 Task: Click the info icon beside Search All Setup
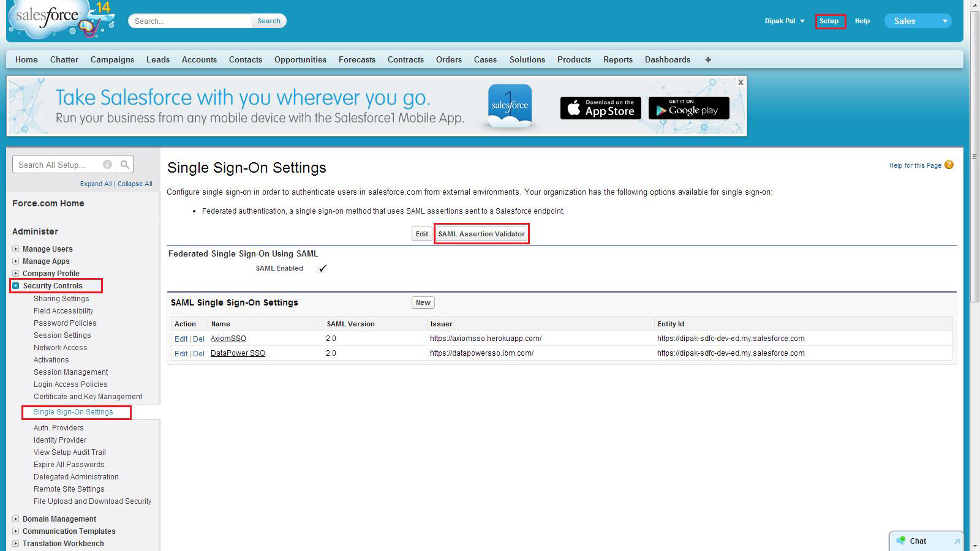107,164
